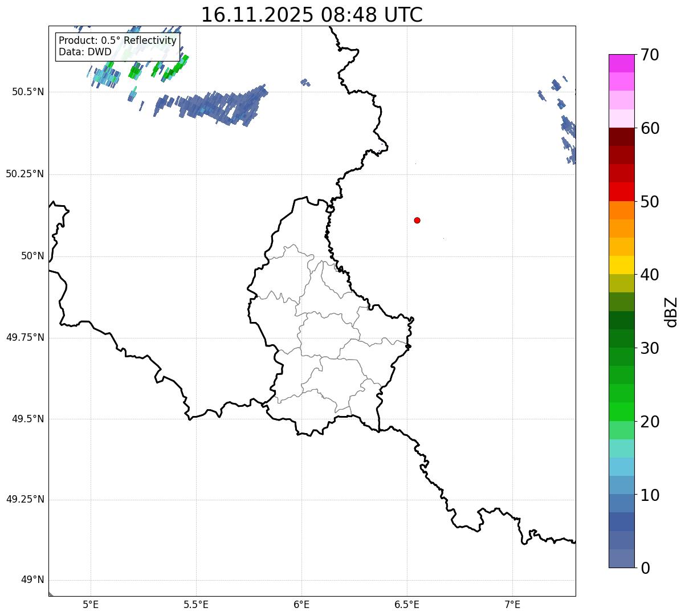Click the light blue colorbar swatch near 13
The image size is (685, 616).
621,467
